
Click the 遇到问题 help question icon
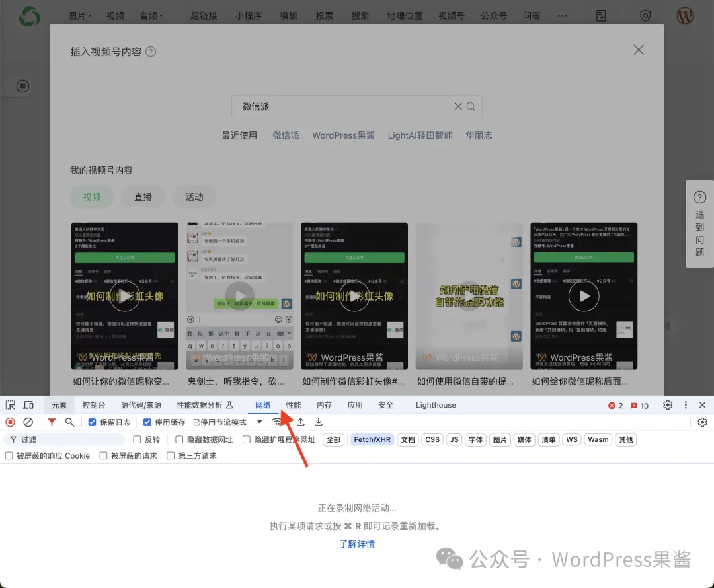[700, 197]
